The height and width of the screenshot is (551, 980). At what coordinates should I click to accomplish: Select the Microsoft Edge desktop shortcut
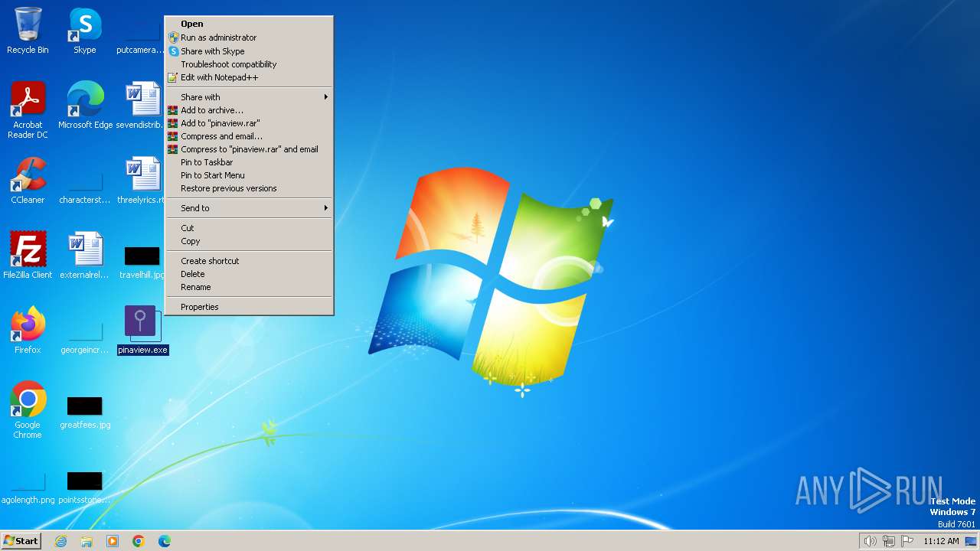[85, 106]
